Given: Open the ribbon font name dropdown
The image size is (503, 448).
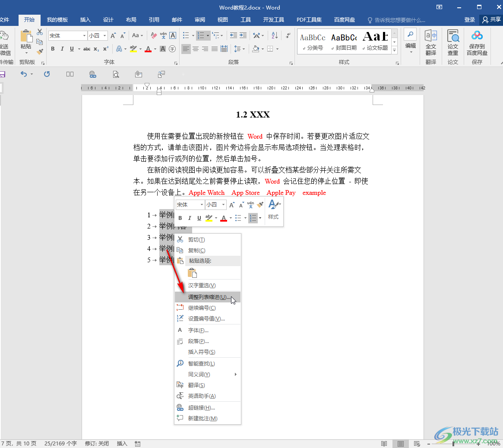Looking at the screenshot, I should click(x=84, y=35).
